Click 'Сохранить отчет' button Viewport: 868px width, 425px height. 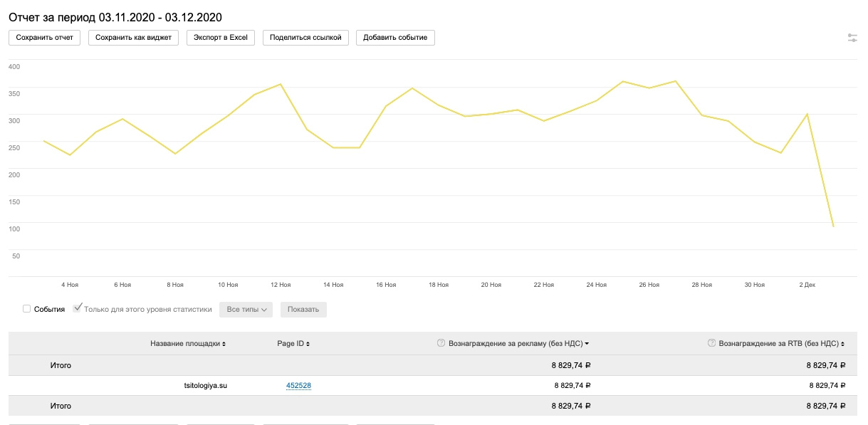pyautogui.click(x=44, y=37)
